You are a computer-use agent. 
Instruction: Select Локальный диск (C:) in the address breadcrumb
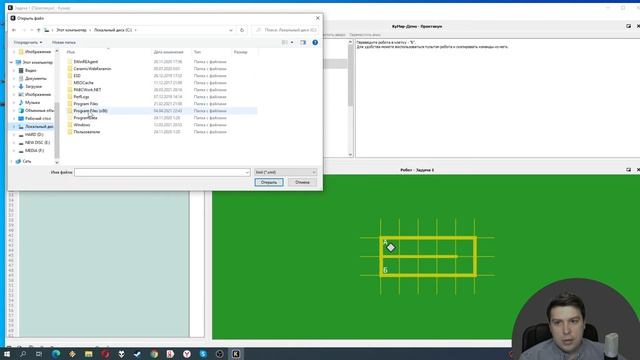click(x=113, y=30)
